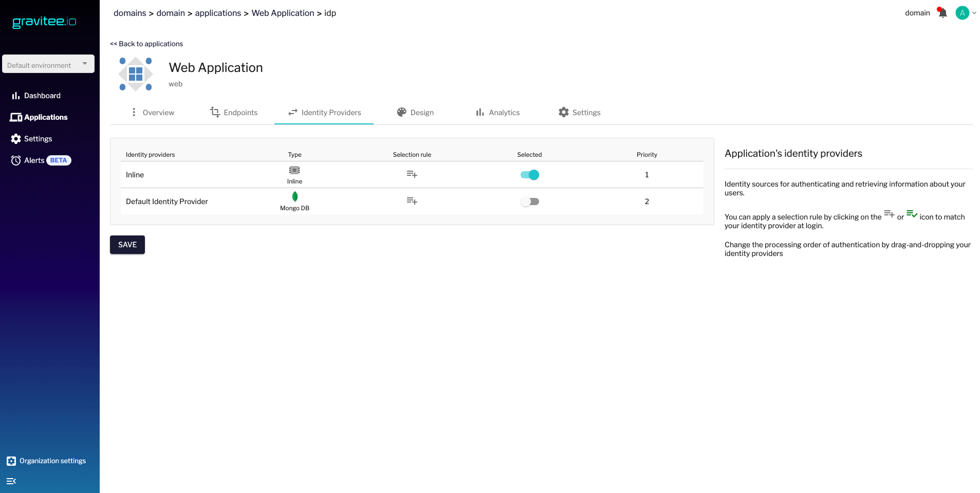Expand the Default environment dropdown

coord(48,64)
